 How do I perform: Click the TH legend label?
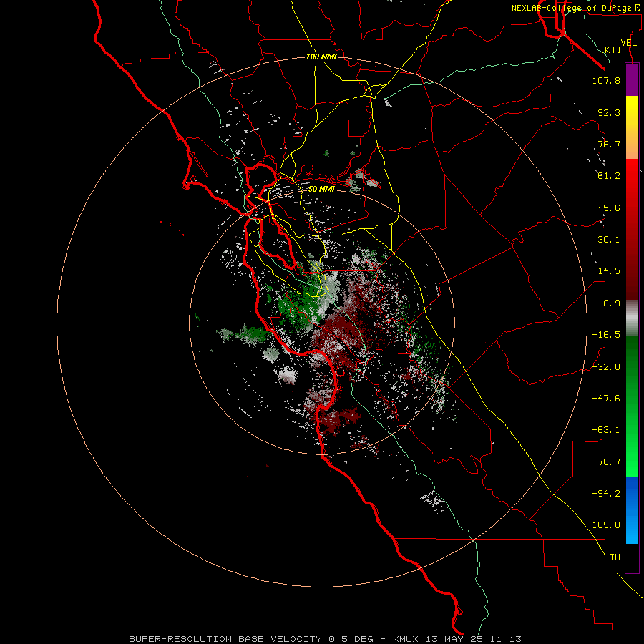click(615, 557)
